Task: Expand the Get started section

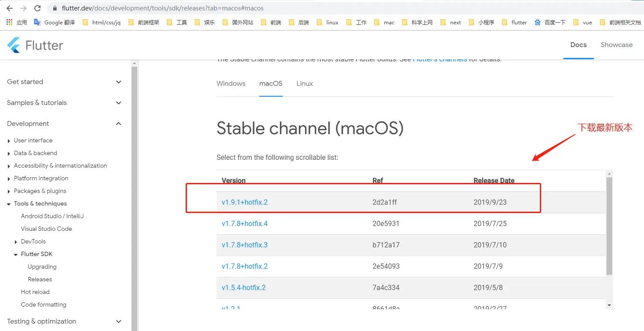Action: [119, 82]
